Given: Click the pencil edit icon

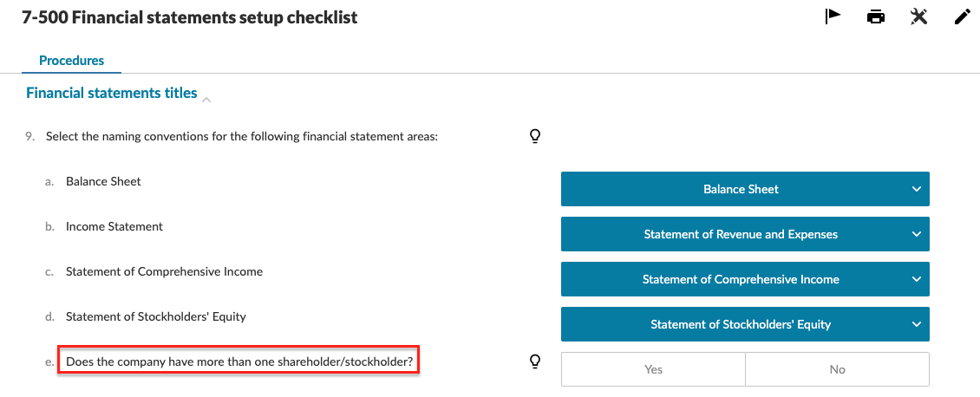Looking at the screenshot, I should click(962, 16).
